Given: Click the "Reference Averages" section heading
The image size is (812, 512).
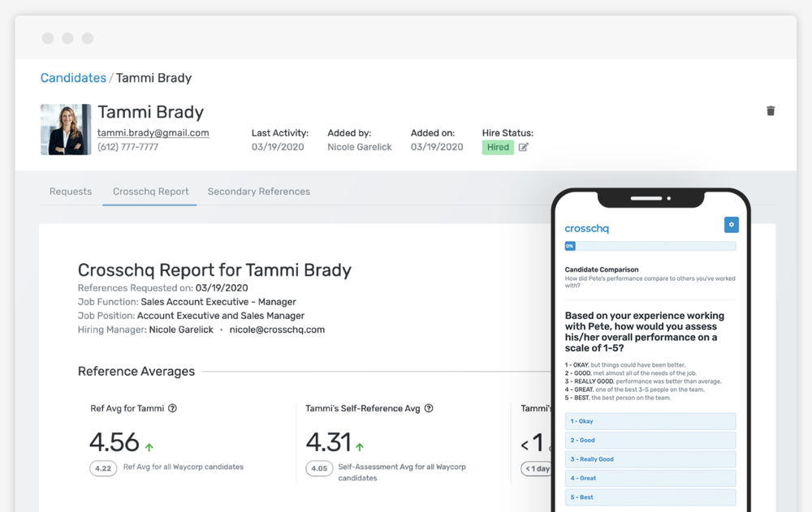Looking at the screenshot, I should click(x=136, y=371).
